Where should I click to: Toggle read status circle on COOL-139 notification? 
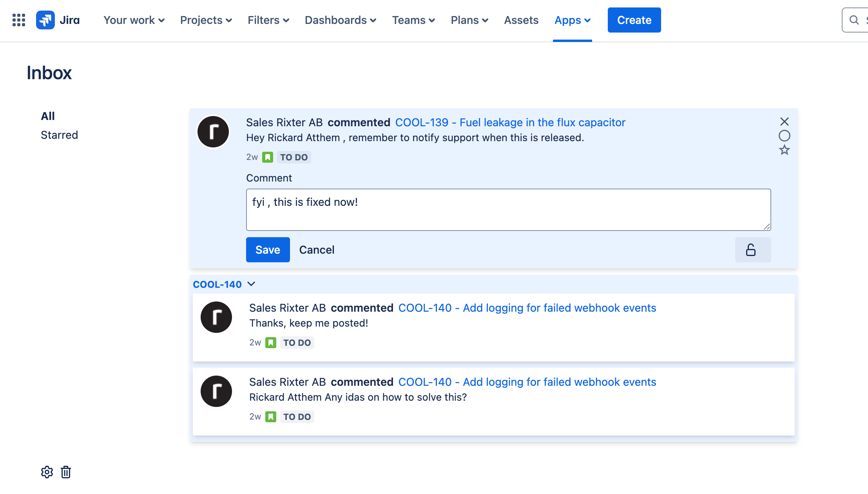pyautogui.click(x=784, y=136)
